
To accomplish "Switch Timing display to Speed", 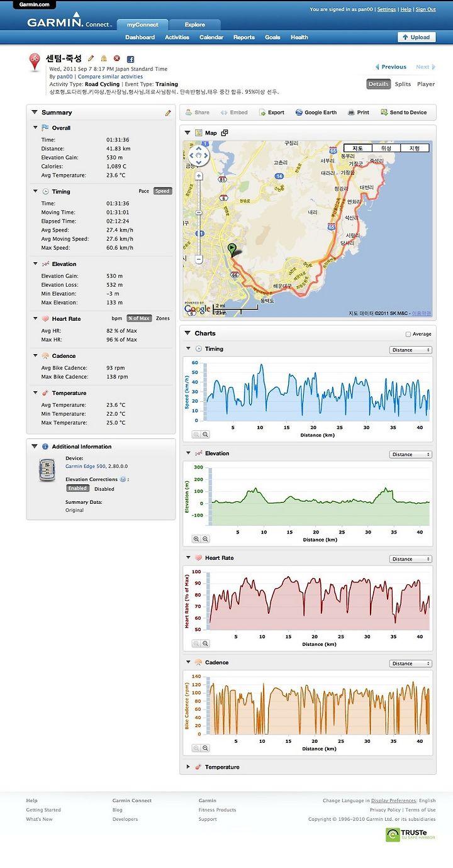I will (x=162, y=191).
